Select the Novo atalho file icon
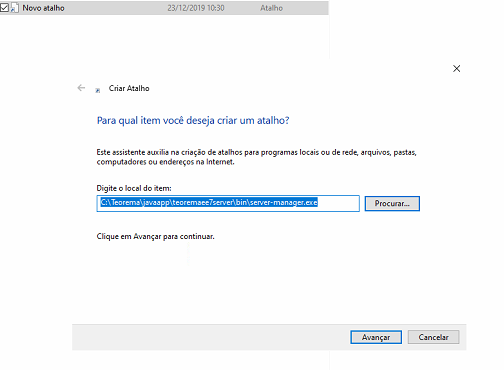This screenshot has height=370, width=504. tap(14, 8)
